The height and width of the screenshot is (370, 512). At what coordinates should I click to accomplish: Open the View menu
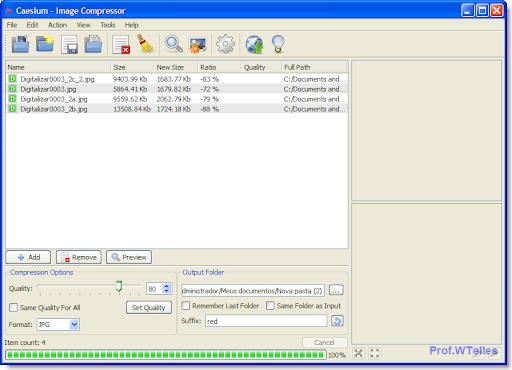click(x=83, y=25)
